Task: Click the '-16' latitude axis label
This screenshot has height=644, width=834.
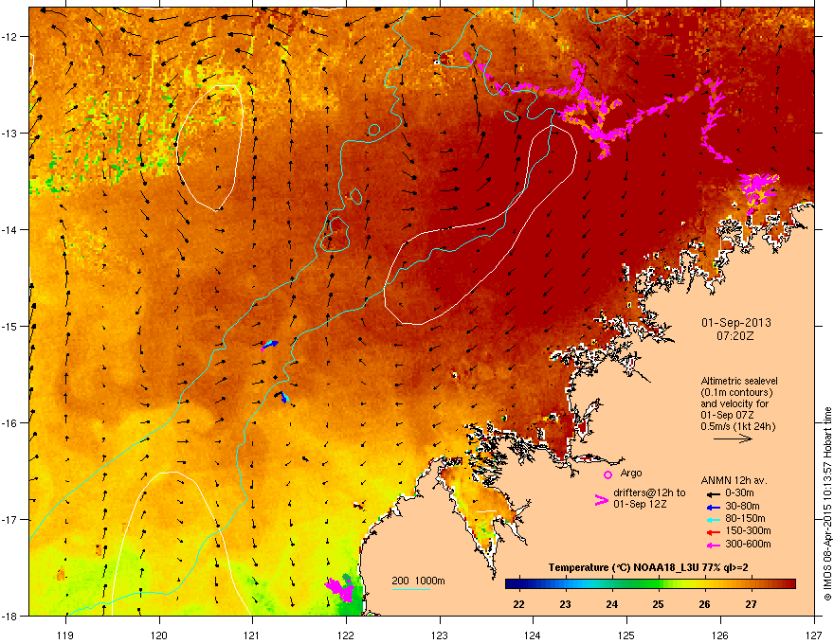Action: click(x=9, y=422)
